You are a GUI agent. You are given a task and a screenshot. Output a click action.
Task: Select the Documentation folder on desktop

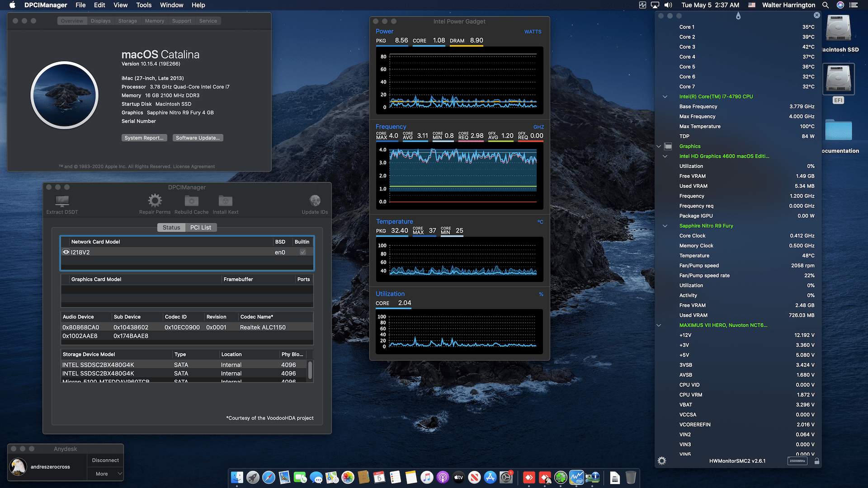[838, 130]
